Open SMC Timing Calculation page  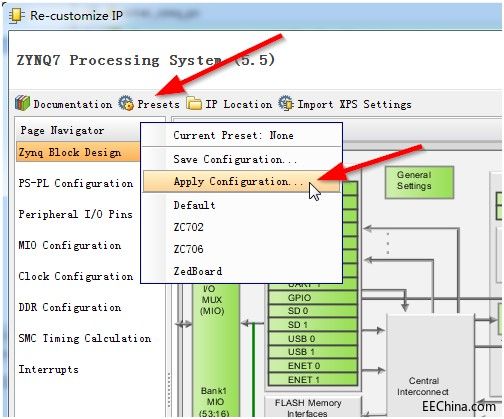tap(85, 338)
